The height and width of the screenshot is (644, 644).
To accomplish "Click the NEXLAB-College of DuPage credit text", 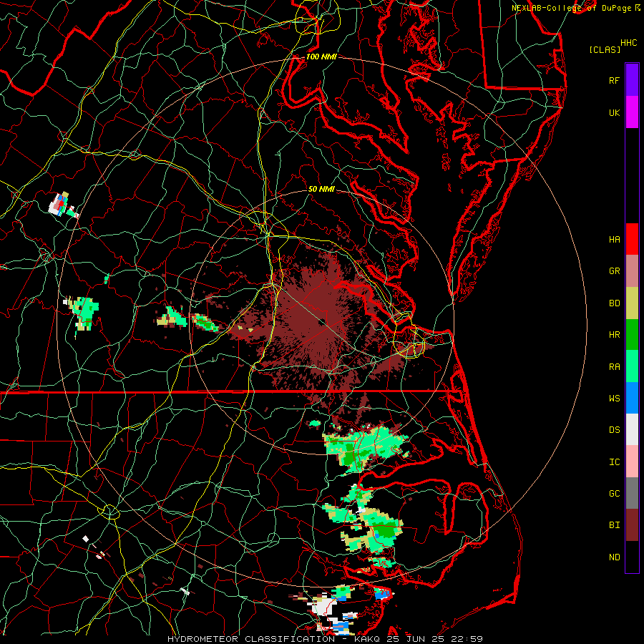I will (571, 8).
